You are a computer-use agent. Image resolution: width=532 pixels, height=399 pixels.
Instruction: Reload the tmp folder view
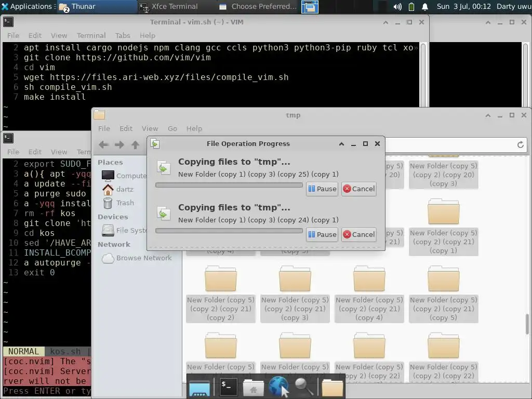click(521, 145)
